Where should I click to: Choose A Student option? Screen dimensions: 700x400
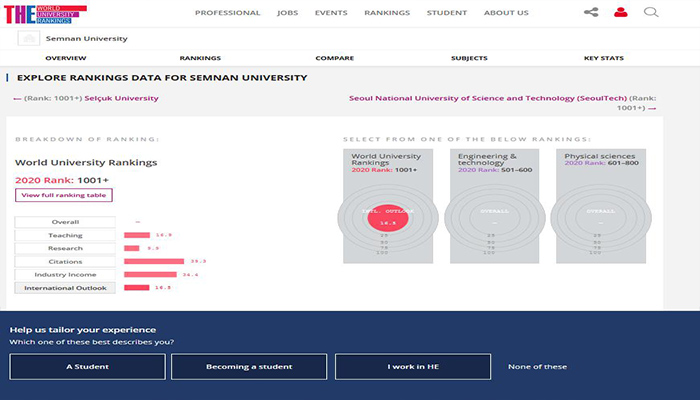click(x=88, y=367)
